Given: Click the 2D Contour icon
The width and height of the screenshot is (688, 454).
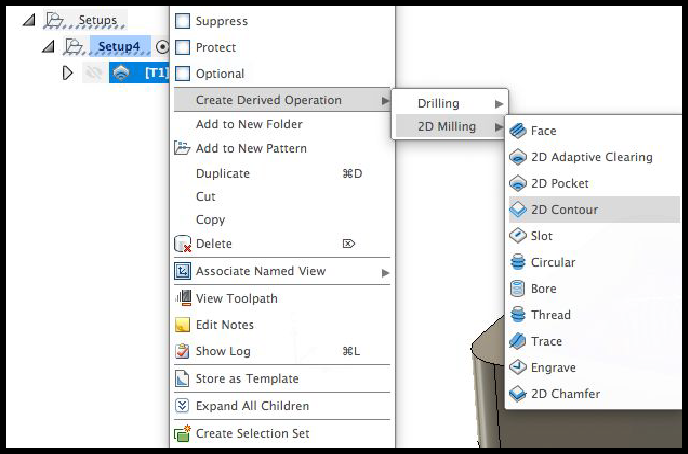Looking at the screenshot, I should pyautogui.click(x=518, y=210).
